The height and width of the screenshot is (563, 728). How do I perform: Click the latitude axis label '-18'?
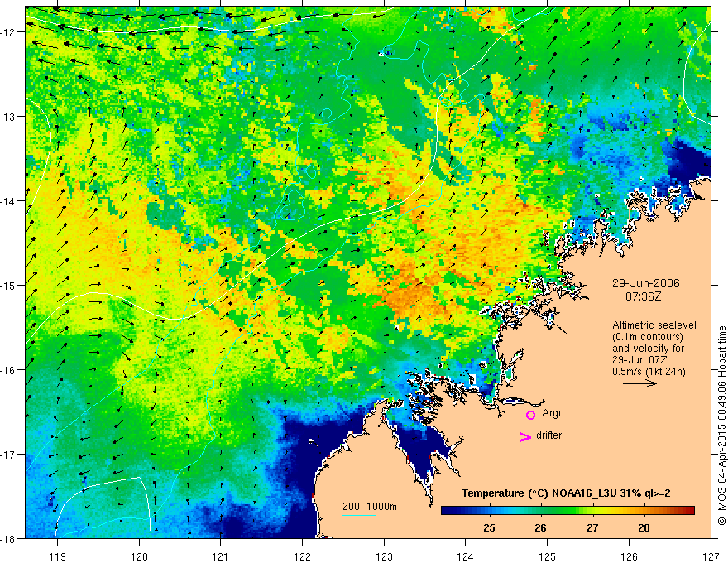point(8,539)
